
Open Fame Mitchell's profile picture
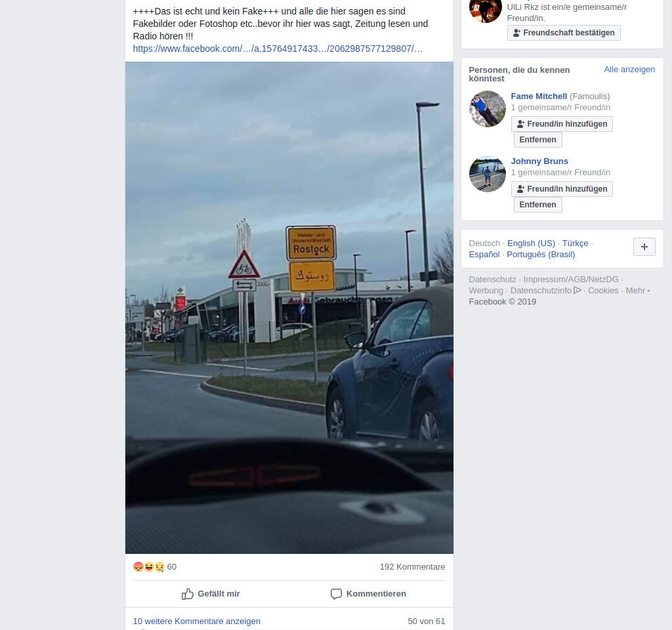point(488,109)
